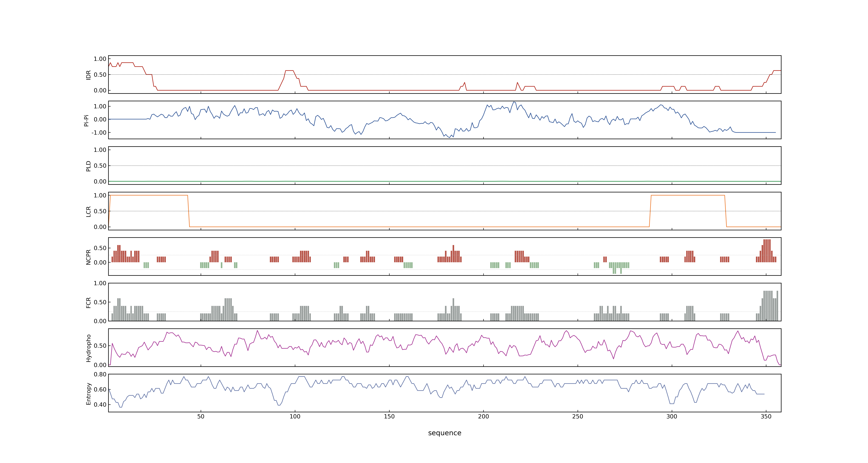Click the 0.50 tick on IDR panel
Image resolution: width=868 pixels, height=463 pixels.
coord(100,75)
